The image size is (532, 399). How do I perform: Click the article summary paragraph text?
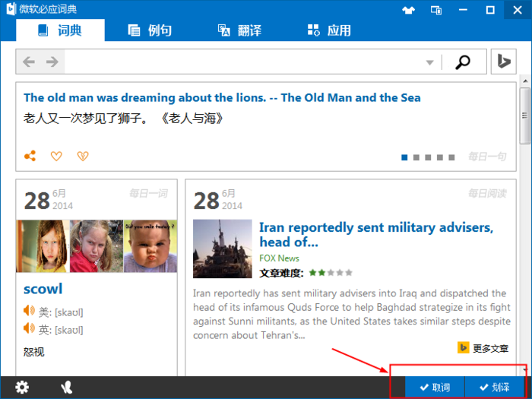click(x=352, y=314)
